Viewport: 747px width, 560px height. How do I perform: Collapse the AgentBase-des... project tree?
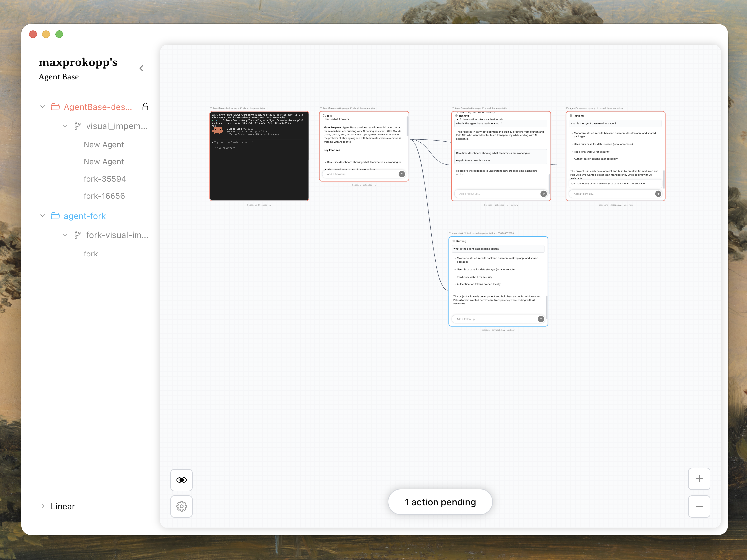pyautogui.click(x=42, y=107)
